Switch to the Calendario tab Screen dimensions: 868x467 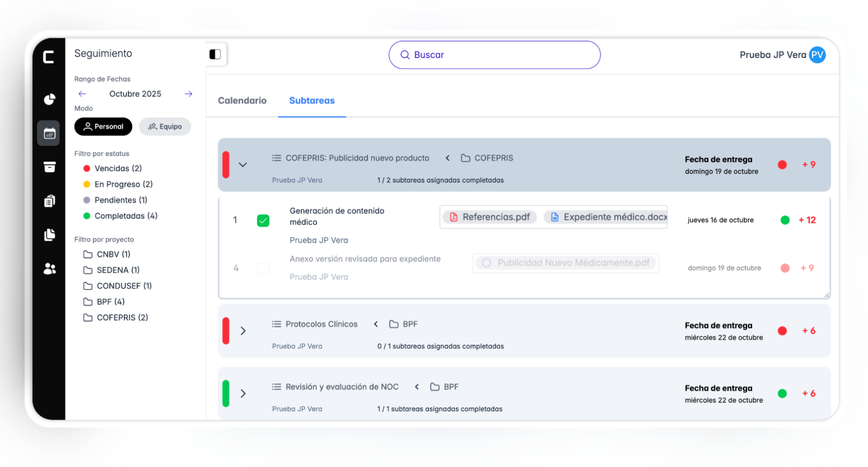tap(242, 101)
